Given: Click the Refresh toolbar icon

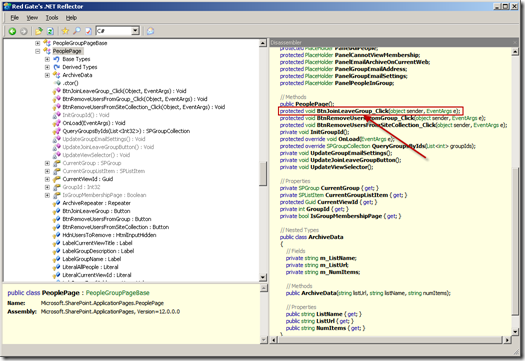Looking at the screenshot, I should (x=50, y=31).
